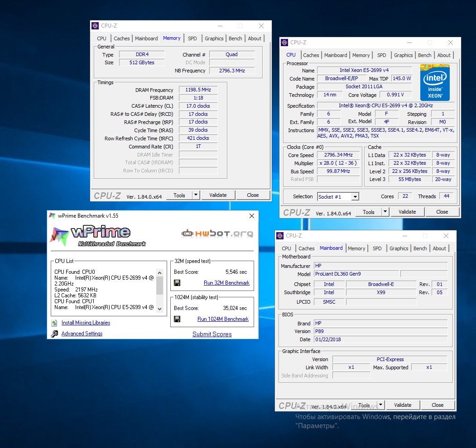Open Tools dropdown arrow in CPU window
This screenshot has width=476, height=448.
tap(385, 211)
